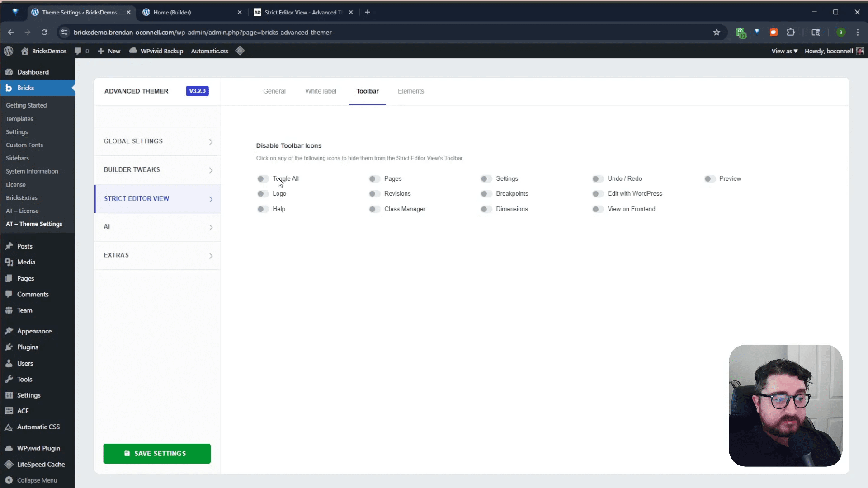Switch to the White label tab
This screenshot has width=868, height=488.
[x=321, y=91]
